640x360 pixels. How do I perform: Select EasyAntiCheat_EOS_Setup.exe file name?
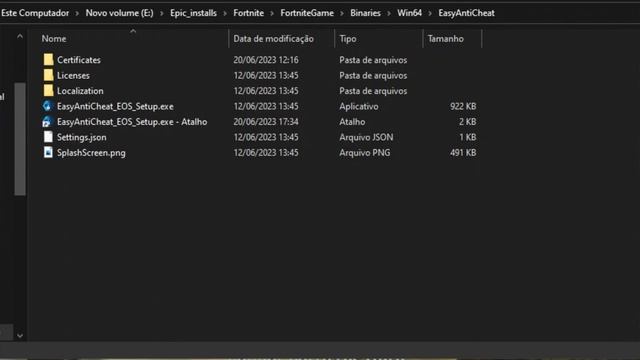click(115, 107)
